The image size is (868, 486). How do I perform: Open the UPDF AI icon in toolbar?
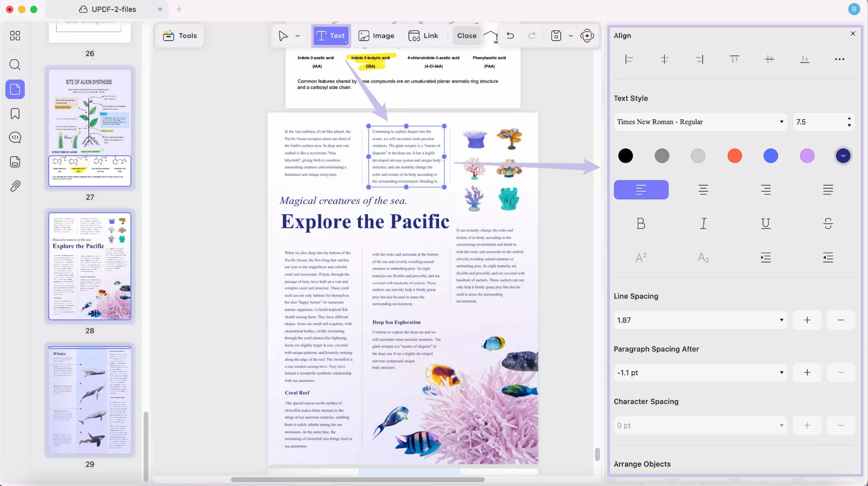[587, 35]
